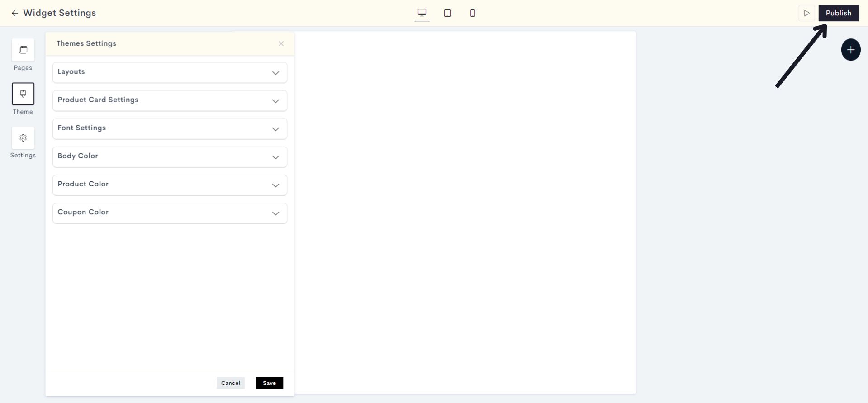Switch to mobile preview mode
The width and height of the screenshot is (868, 403).
(x=473, y=13)
